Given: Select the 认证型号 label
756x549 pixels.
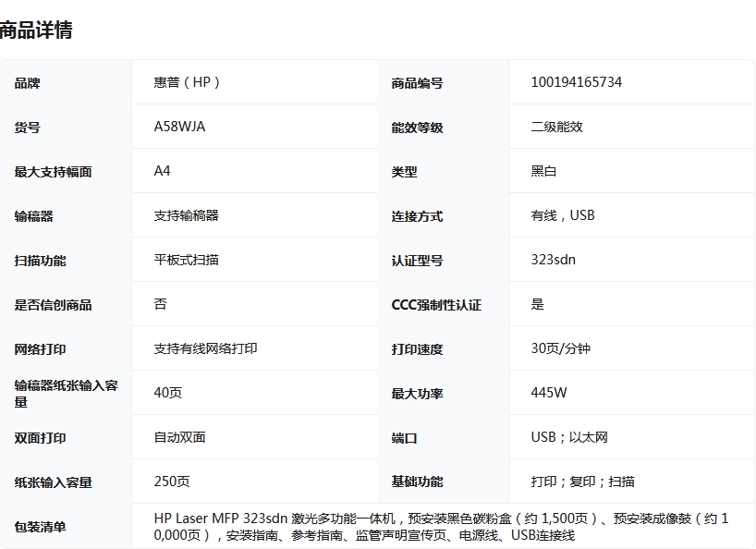Looking at the screenshot, I should click(x=417, y=261).
